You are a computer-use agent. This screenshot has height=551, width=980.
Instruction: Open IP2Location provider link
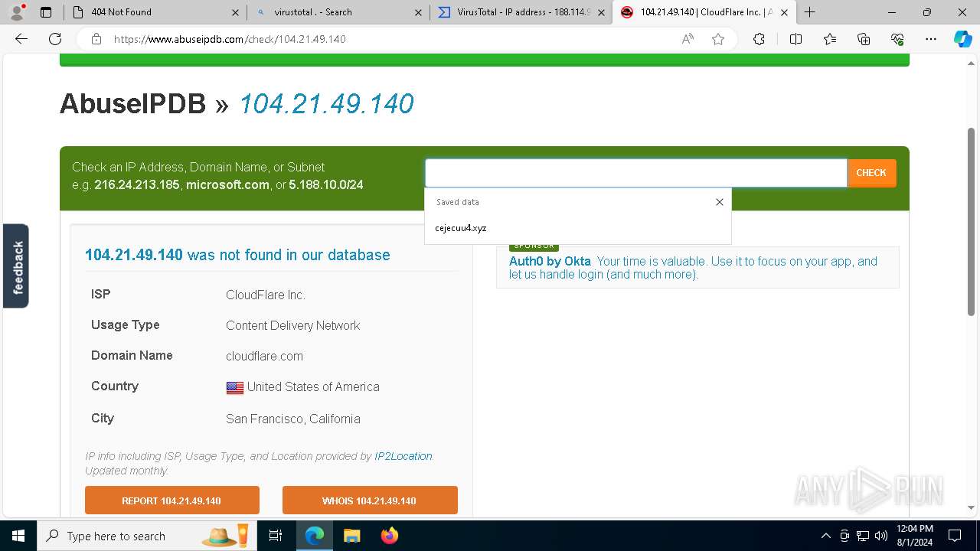tap(403, 456)
